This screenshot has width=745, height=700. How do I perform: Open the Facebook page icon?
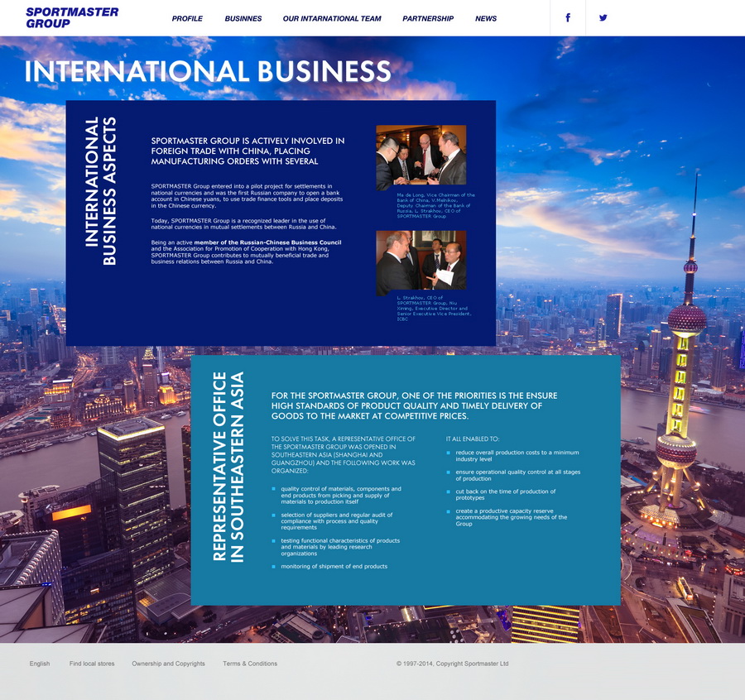click(x=568, y=18)
